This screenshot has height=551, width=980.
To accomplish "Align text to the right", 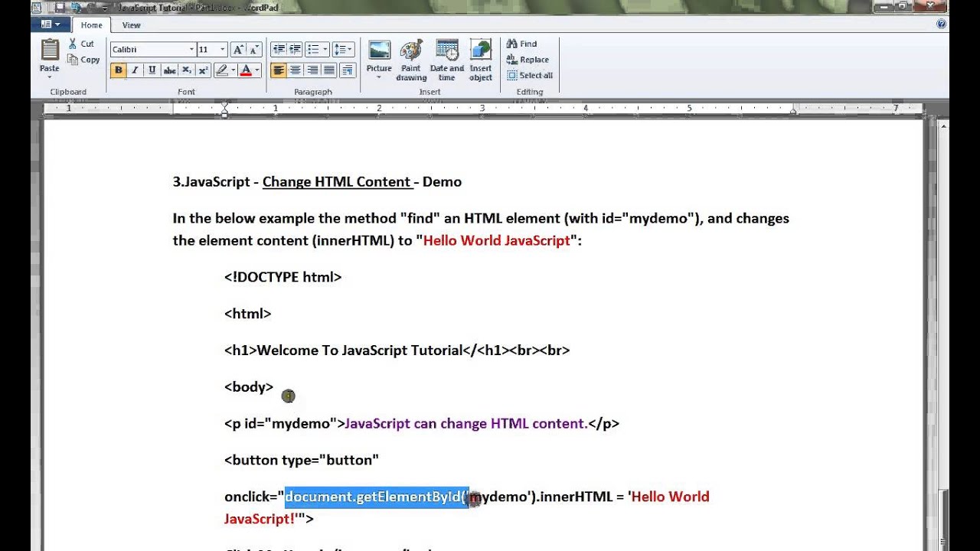I will (312, 70).
